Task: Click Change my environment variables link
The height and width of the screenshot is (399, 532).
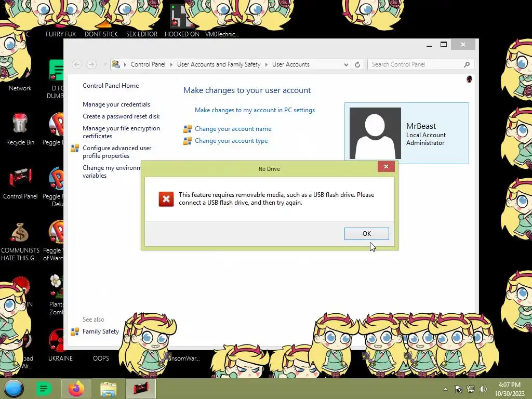Action: tap(111, 171)
